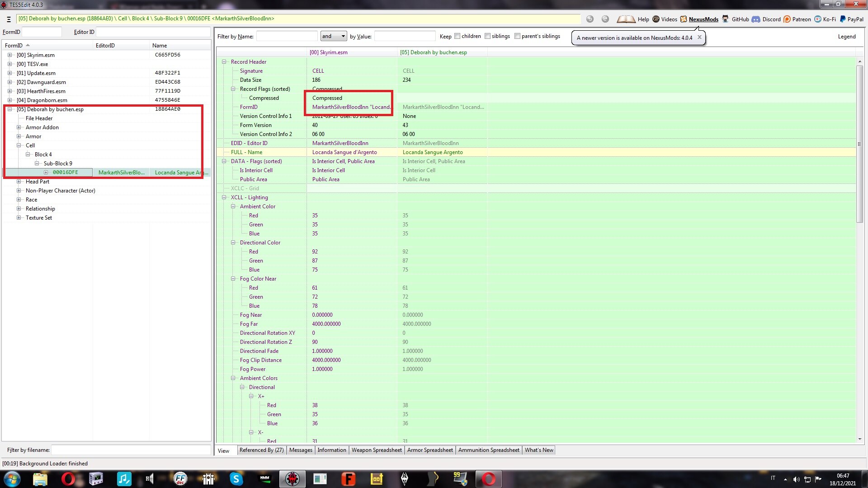Open FFdec taskbar icon
868x488 pixels.
click(180, 479)
